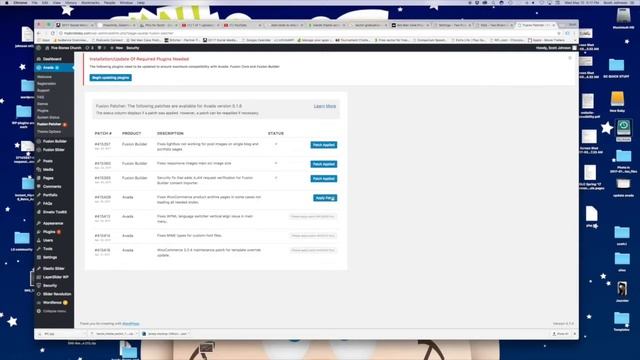Select Welcome in the Avada submenu
Viewport: 640px width, 360px height.
pyautogui.click(x=44, y=77)
